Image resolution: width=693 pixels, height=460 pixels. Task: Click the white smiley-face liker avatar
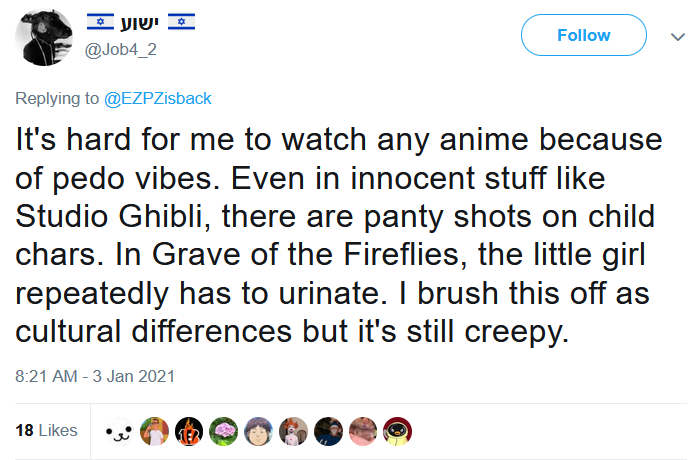tap(119, 431)
